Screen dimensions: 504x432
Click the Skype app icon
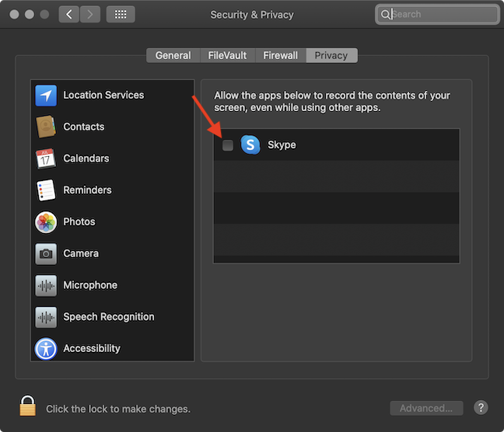click(x=250, y=145)
